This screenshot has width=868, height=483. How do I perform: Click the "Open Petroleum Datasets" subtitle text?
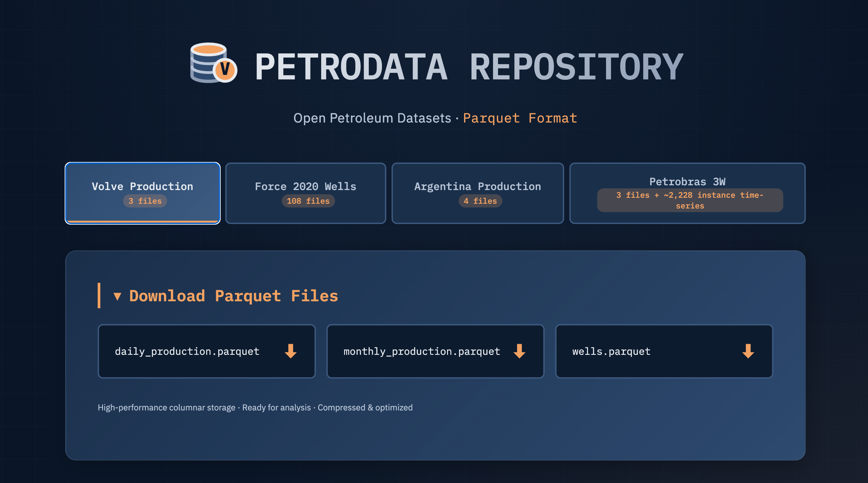pos(372,118)
